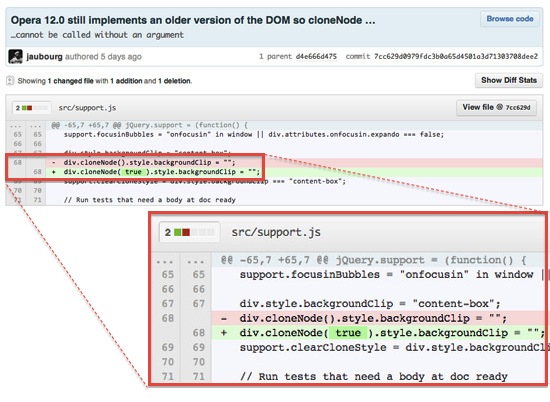This screenshot has width=550, height=402.
Task: Open the src/support.js file name in diff header
Action: (x=87, y=108)
